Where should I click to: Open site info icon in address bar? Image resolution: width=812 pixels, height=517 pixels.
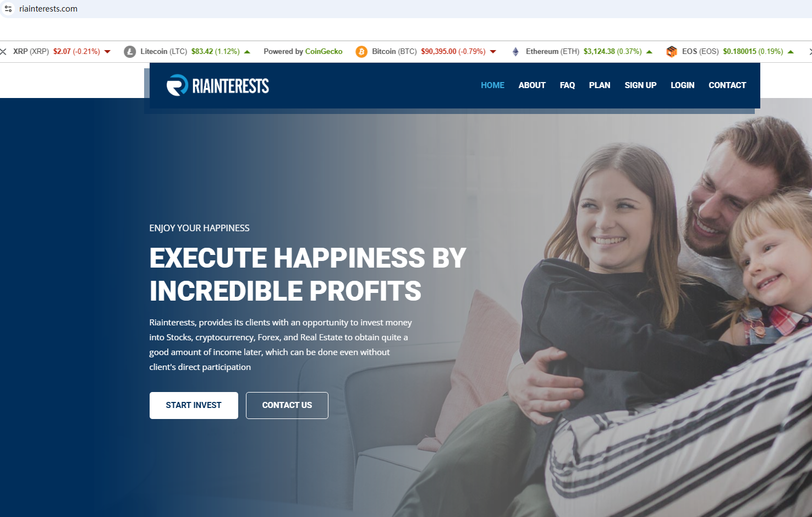tap(8, 9)
